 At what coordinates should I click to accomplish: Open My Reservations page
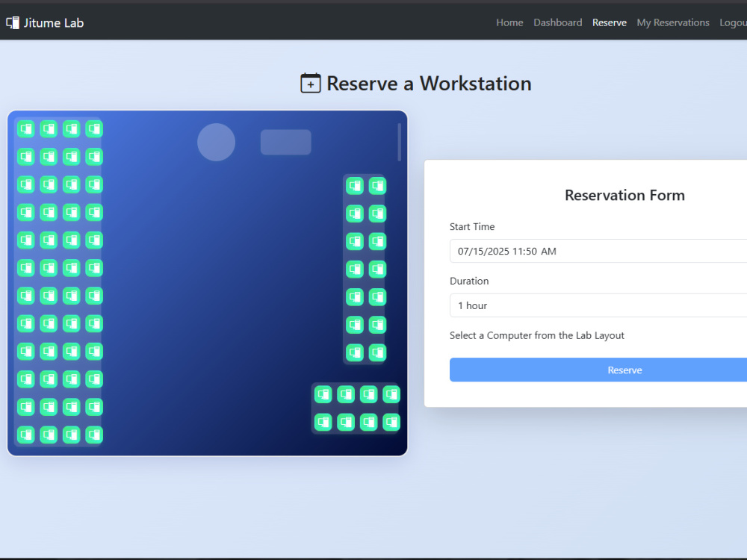[673, 22]
